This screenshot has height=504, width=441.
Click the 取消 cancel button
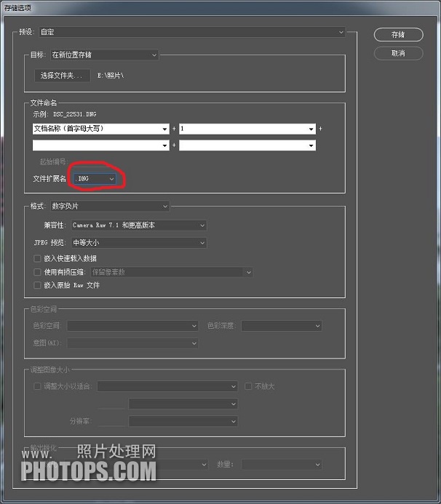point(398,53)
